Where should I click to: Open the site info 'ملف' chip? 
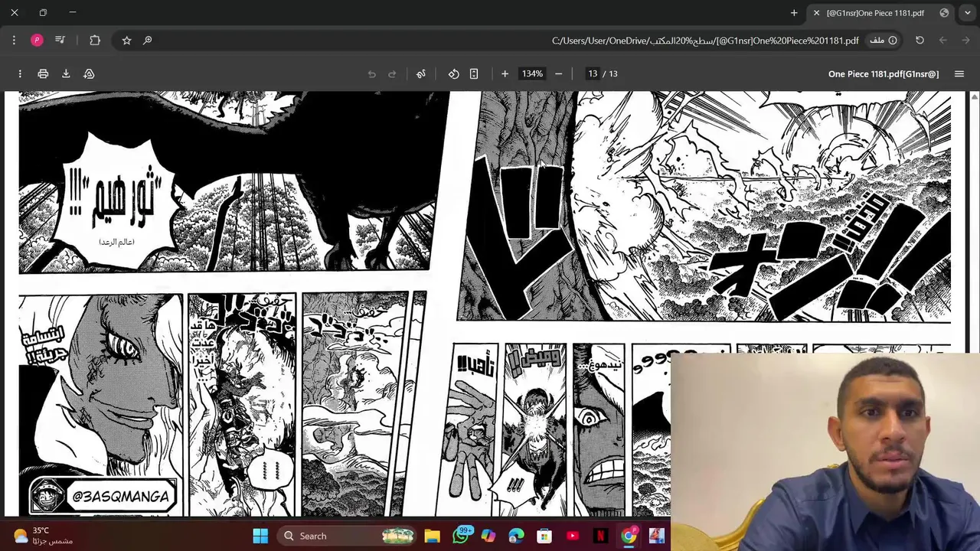pos(884,40)
